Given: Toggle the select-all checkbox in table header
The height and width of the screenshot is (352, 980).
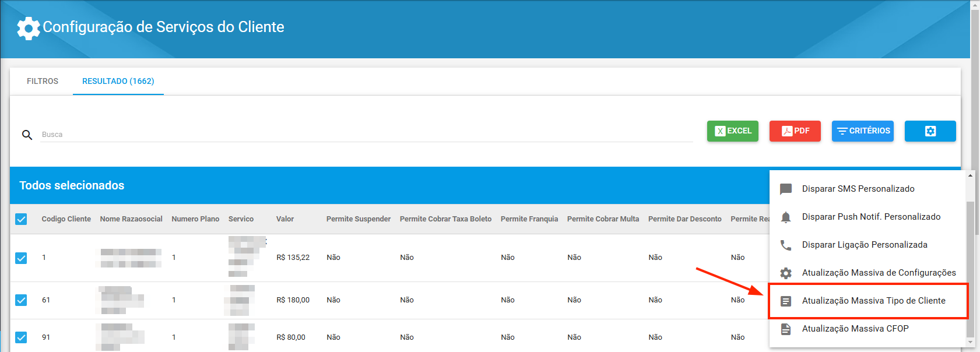Looking at the screenshot, I should click(x=21, y=219).
